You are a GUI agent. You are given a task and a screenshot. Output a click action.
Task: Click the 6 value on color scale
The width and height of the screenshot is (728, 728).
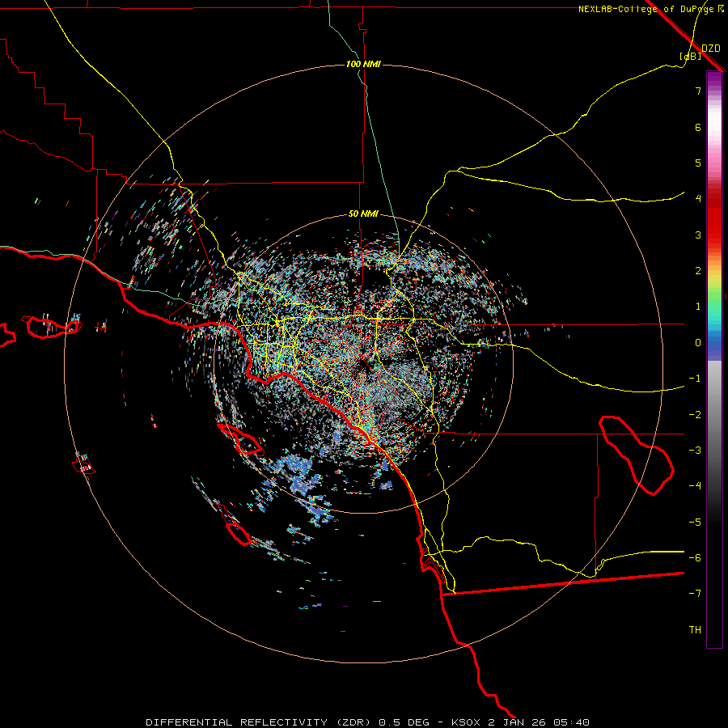pos(698,127)
